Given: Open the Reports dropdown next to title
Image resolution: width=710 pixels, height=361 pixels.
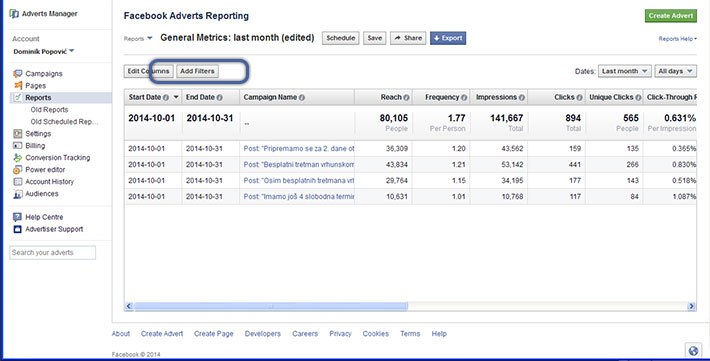Looking at the screenshot, I should point(138,39).
